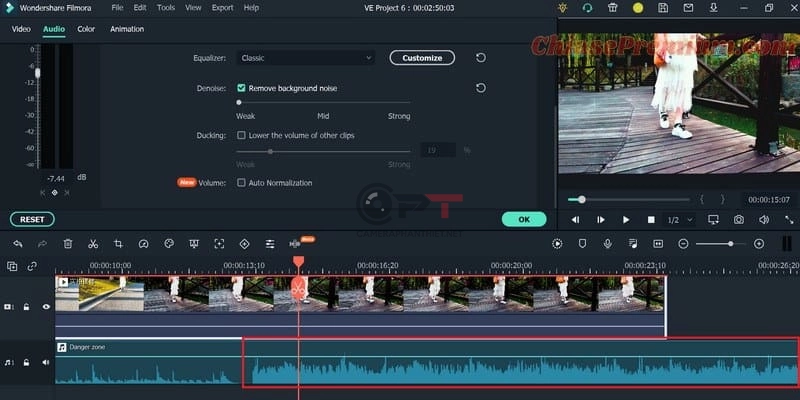Screen dimensions: 800x400
Task: Switch to the Color tab
Action: click(86, 29)
